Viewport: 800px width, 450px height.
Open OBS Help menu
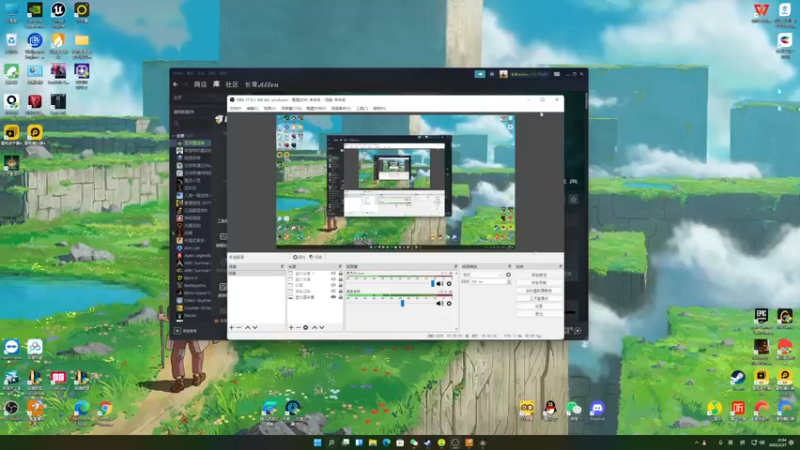click(x=379, y=108)
